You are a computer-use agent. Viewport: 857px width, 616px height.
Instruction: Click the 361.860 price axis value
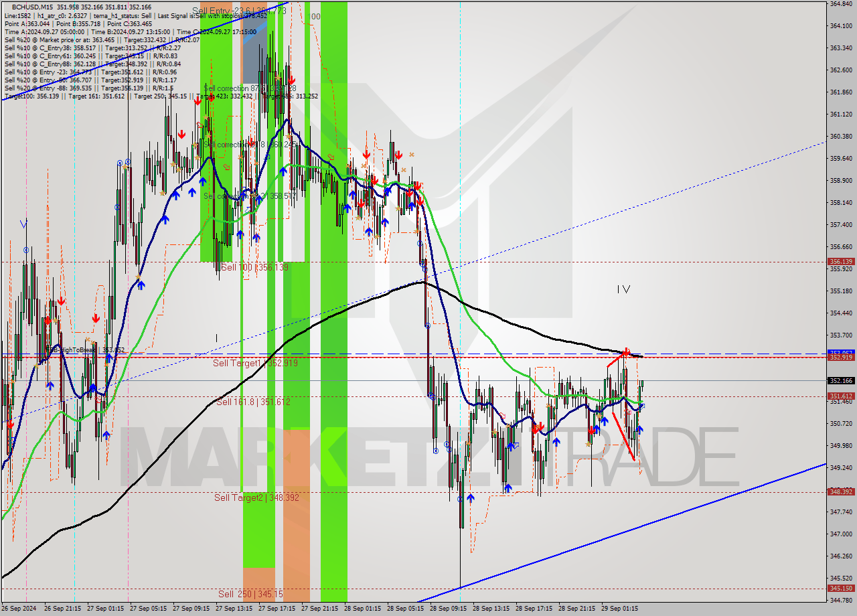click(x=841, y=92)
